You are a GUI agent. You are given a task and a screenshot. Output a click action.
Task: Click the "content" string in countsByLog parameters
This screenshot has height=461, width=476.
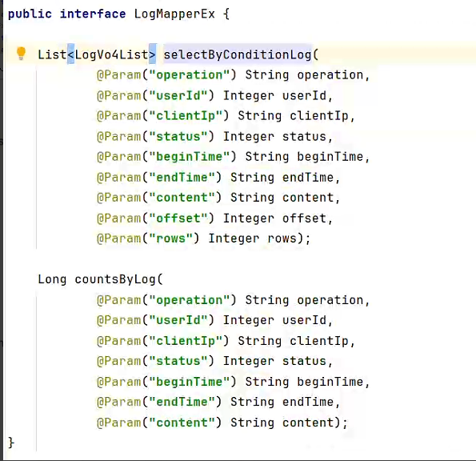point(182,423)
